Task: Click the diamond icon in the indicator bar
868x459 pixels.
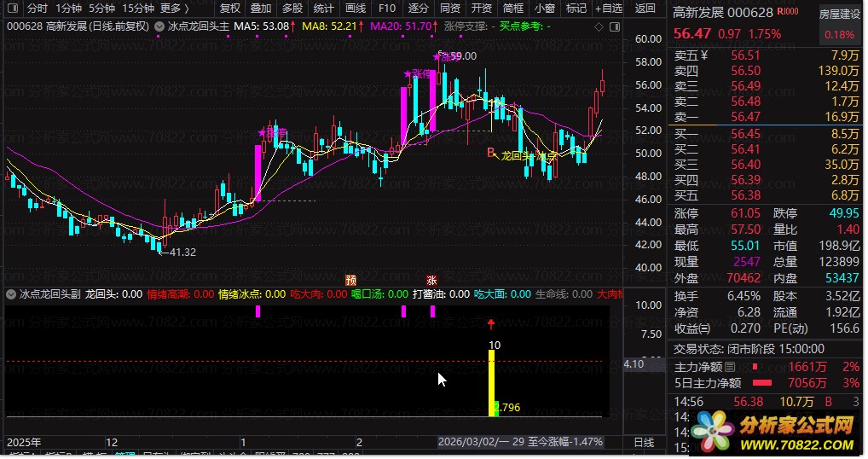Action: pos(599,26)
